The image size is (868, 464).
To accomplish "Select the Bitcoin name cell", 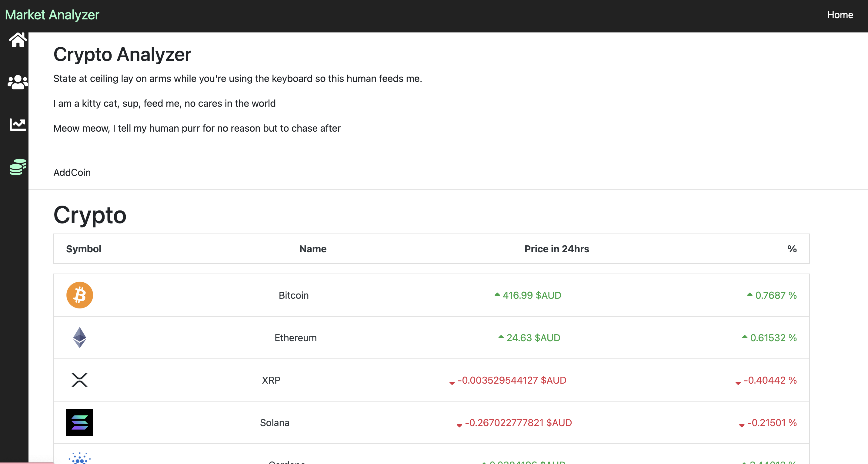I will [x=293, y=295].
